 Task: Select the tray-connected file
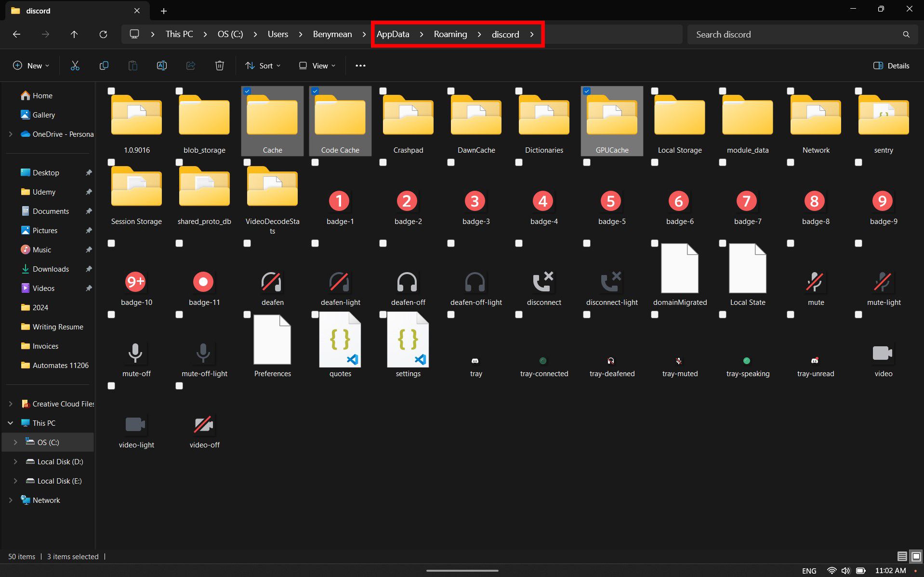543,360
